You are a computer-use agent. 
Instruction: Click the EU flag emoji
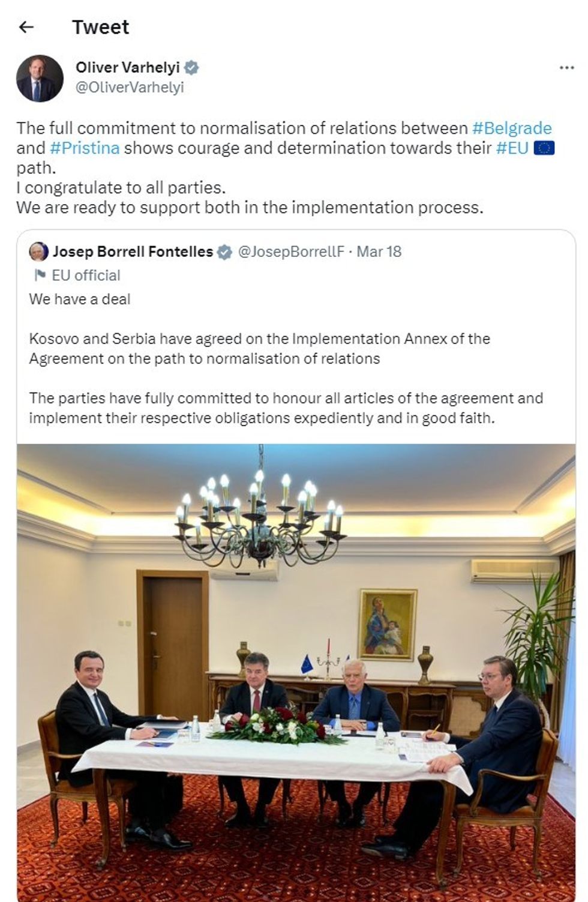[544, 148]
